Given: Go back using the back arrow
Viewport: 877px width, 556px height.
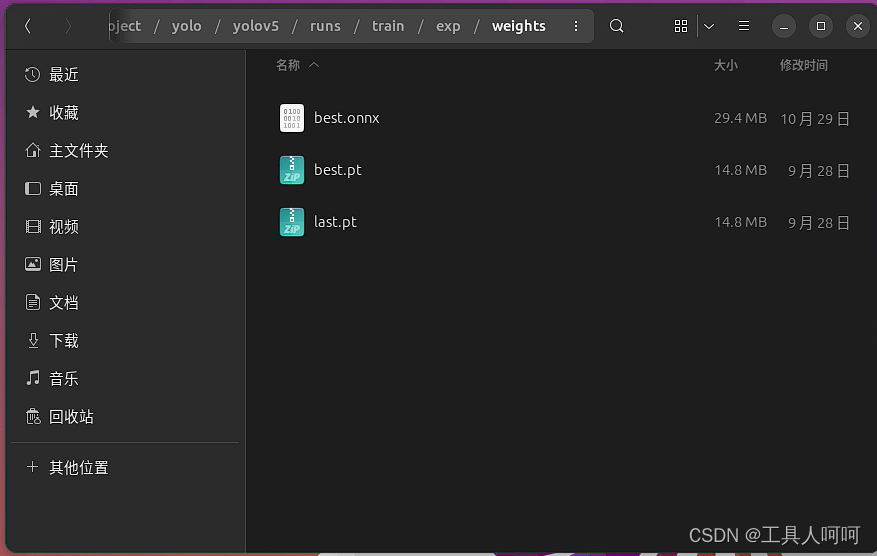Looking at the screenshot, I should [28, 26].
